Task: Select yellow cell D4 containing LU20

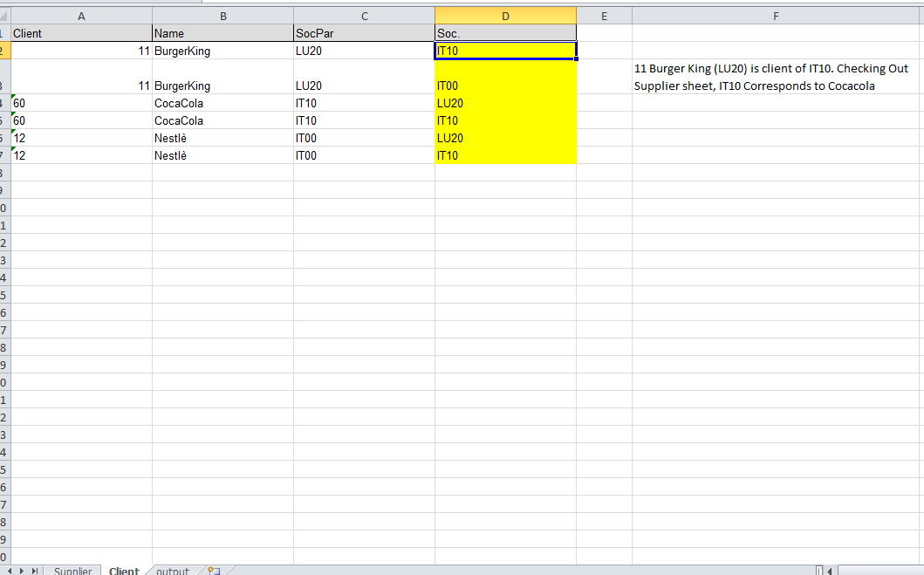Action: [505, 103]
